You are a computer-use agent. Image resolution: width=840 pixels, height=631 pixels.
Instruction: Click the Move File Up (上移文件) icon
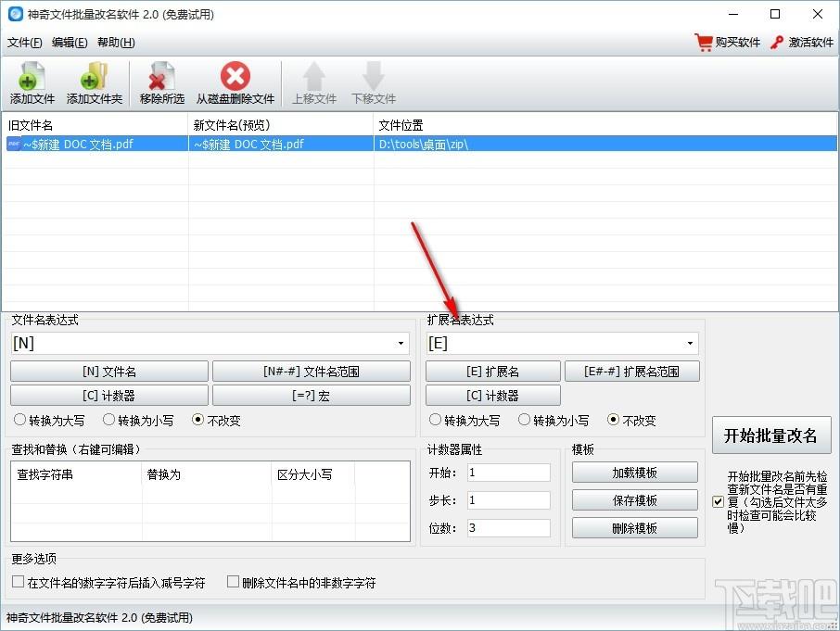314,76
